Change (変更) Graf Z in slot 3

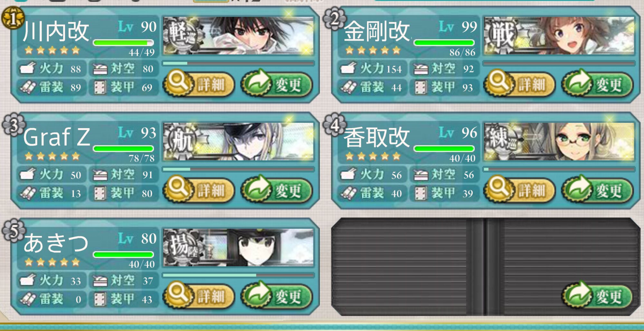277,190
